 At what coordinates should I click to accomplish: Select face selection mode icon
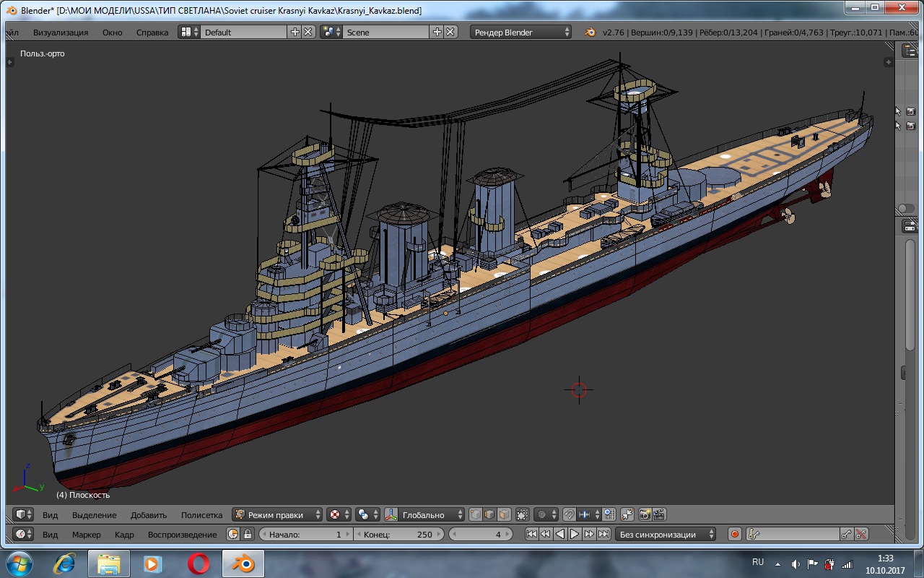504,515
